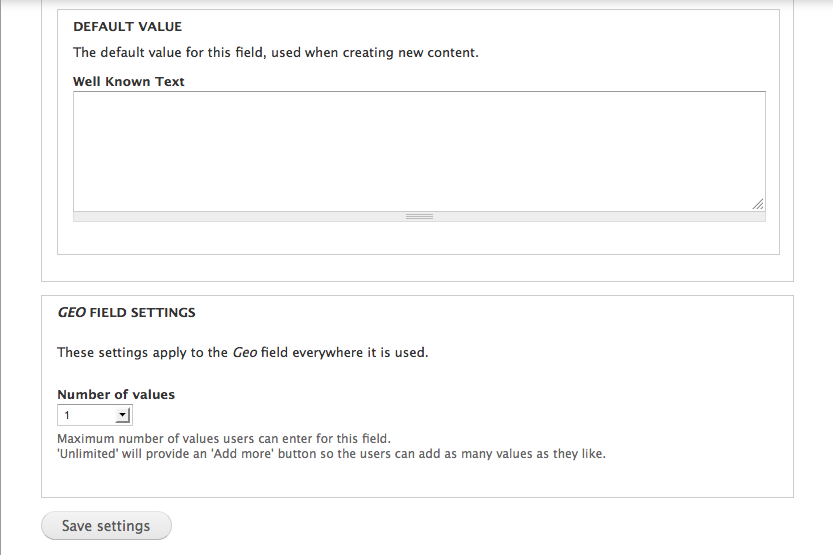
Task: Focus the Well Known Text textarea
Action: coord(419,151)
